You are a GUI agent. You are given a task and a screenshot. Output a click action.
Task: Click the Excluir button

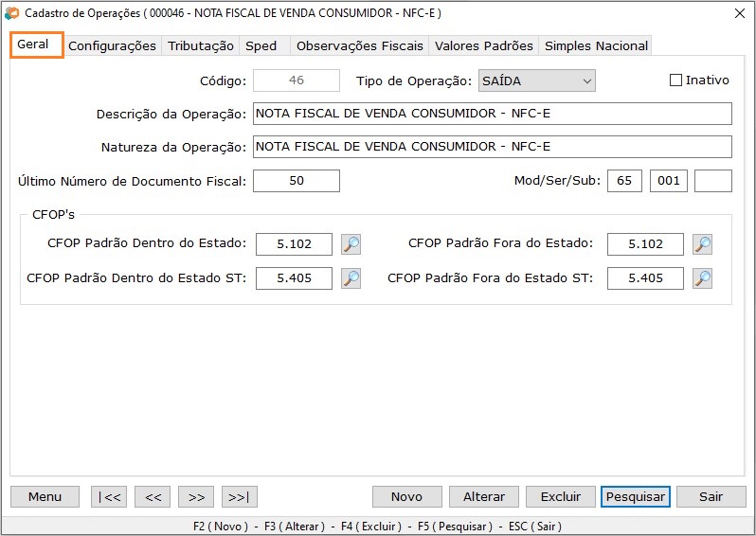coord(560,497)
